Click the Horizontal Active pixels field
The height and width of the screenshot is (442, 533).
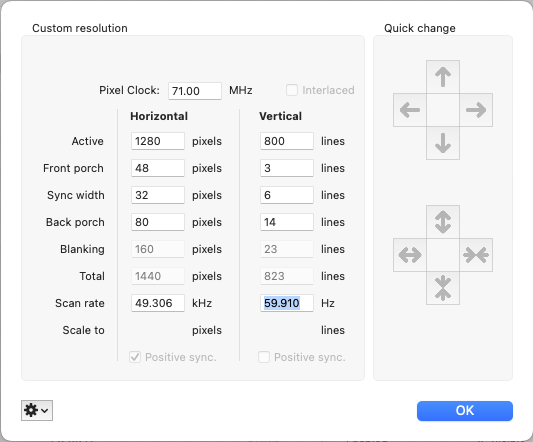[158, 141]
